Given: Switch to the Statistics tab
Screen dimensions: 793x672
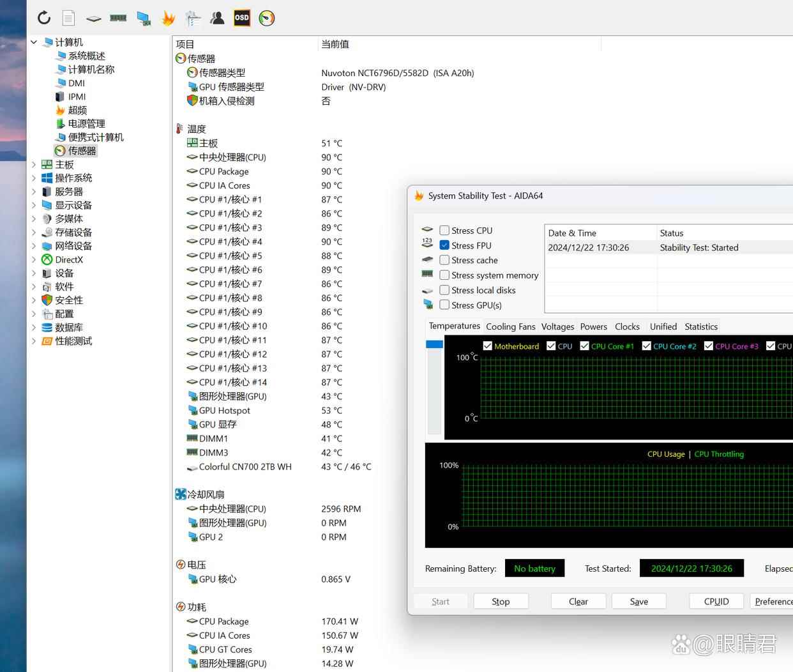Looking at the screenshot, I should [x=701, y=326].
